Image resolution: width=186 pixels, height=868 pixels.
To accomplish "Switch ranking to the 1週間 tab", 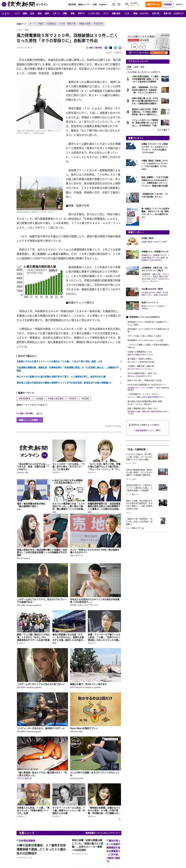I will 136,67.
